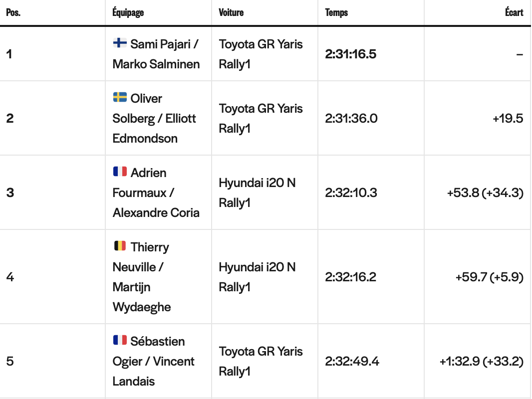Click the +53.8 (+34.3) gap value
532x399 pixels.
(485, 193)
